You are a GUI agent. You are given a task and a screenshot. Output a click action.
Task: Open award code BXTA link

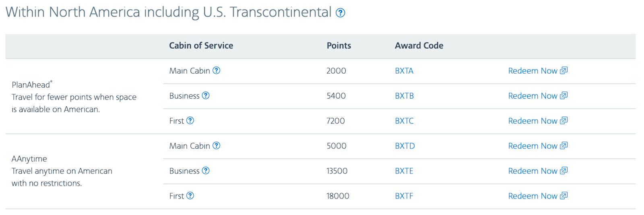click(x=404, y=71)
